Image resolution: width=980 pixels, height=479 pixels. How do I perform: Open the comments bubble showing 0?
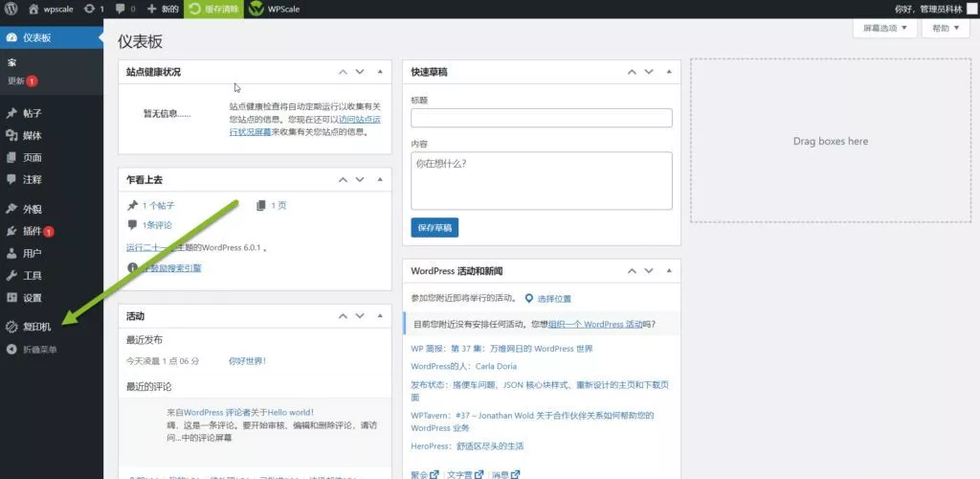(x=125, y=10)
